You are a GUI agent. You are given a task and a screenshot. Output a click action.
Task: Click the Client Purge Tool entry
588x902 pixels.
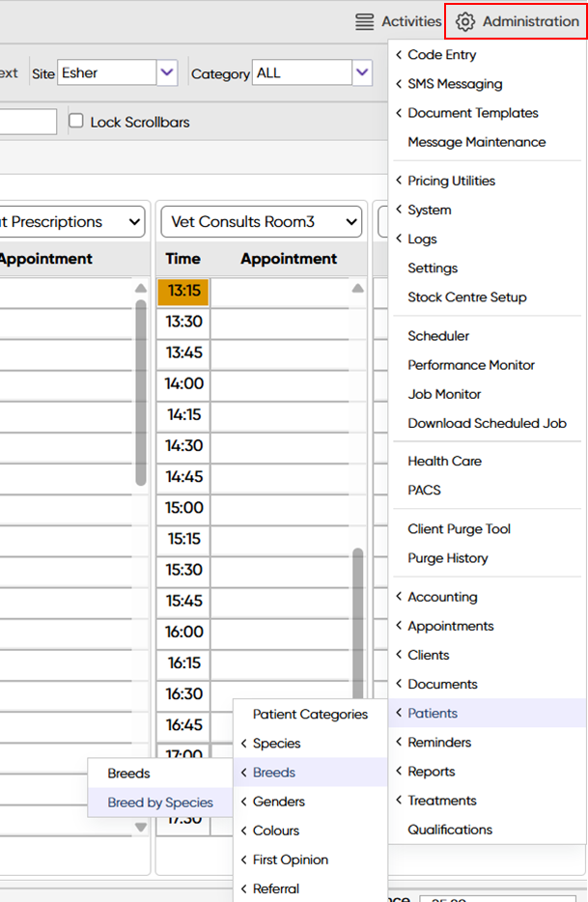tap(459, 529)
